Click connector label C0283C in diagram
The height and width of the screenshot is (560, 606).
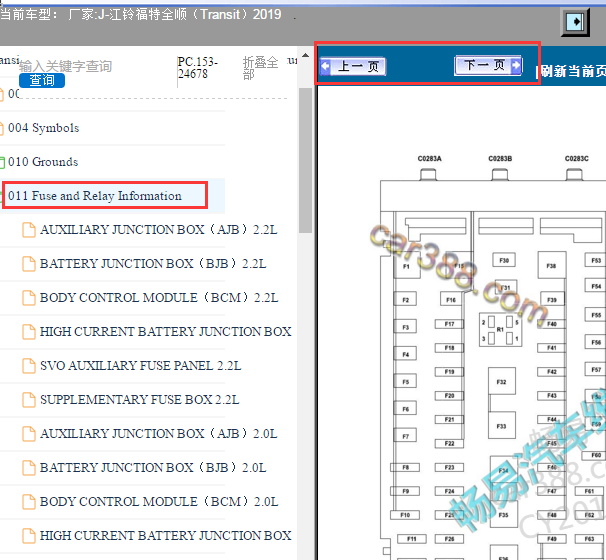[576, 158]
